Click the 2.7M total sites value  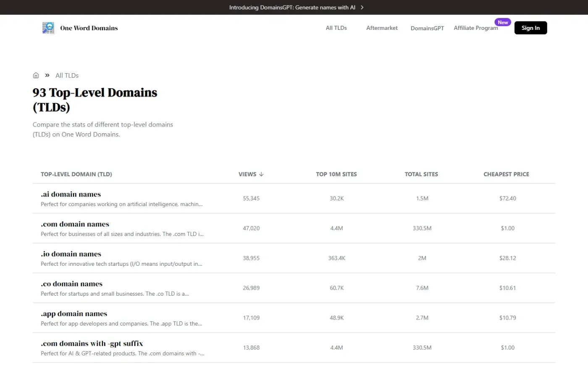422,318
